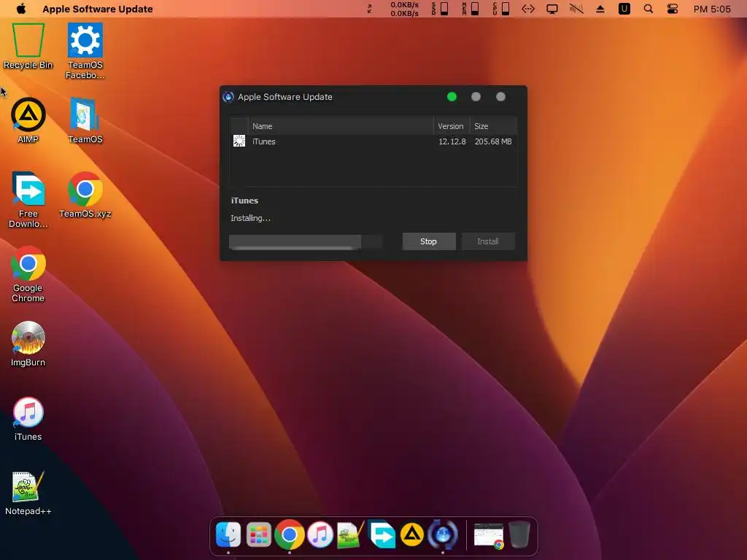The height and width of the screenshot is (560, 747).
Task: Click the muted volume icon in menu bar
Action: click(576, 9)
